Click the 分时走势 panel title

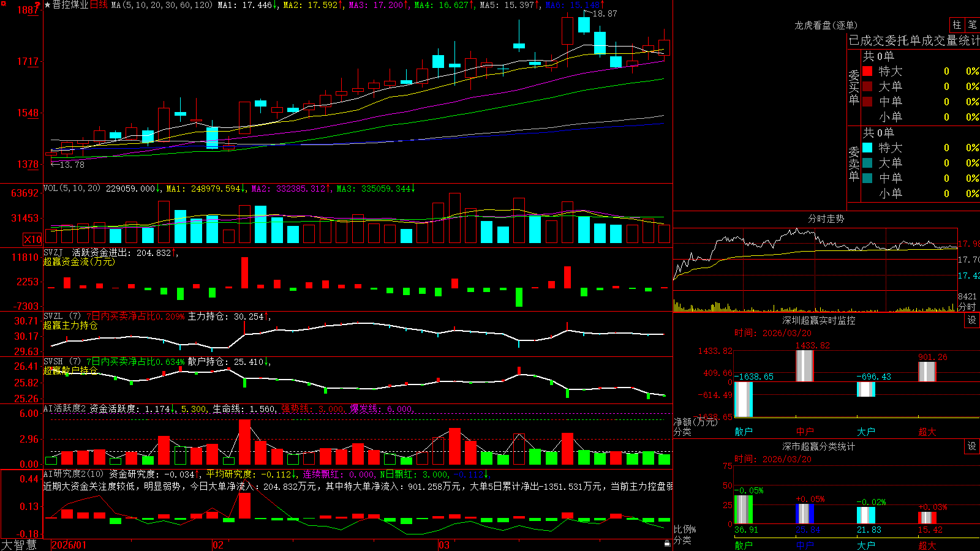coord(826,219)
